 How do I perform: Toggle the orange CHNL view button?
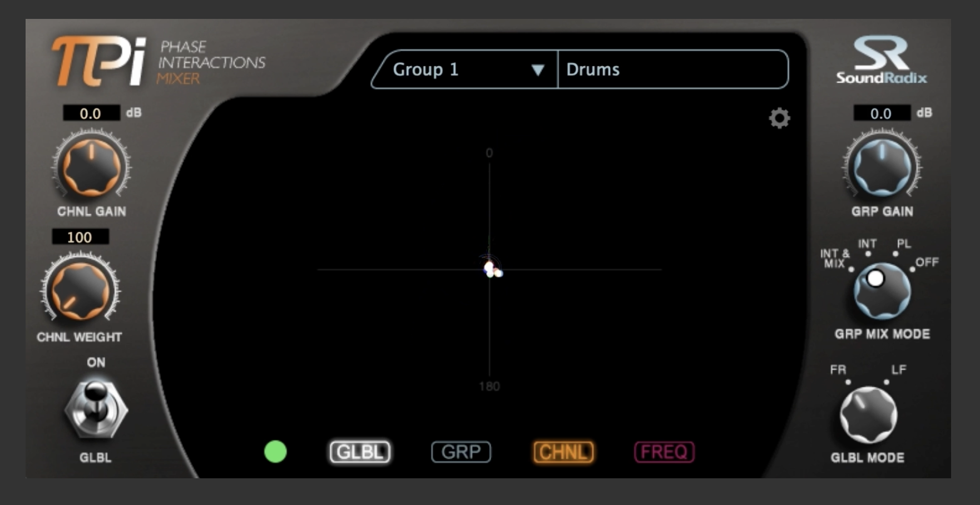563,452
